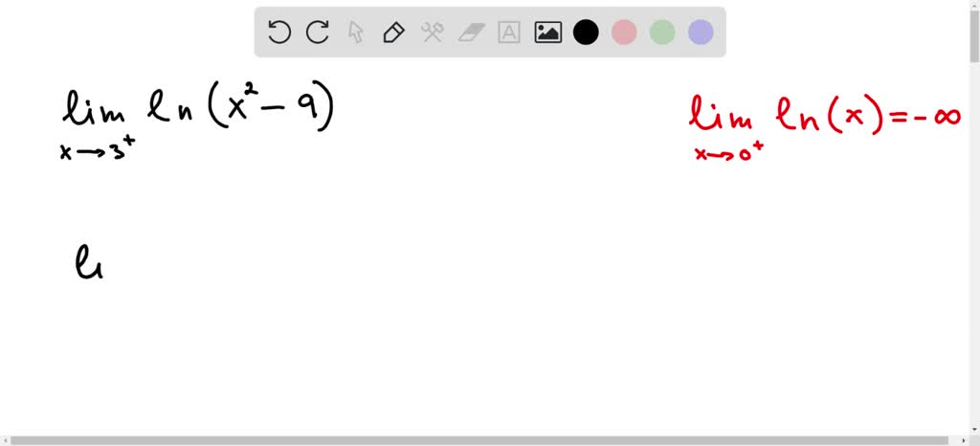Undo the last stroke

[x=278, y=32]
